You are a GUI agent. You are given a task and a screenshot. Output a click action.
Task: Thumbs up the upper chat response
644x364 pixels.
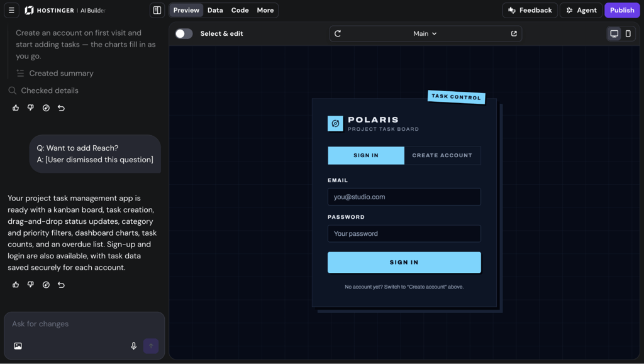16,108
